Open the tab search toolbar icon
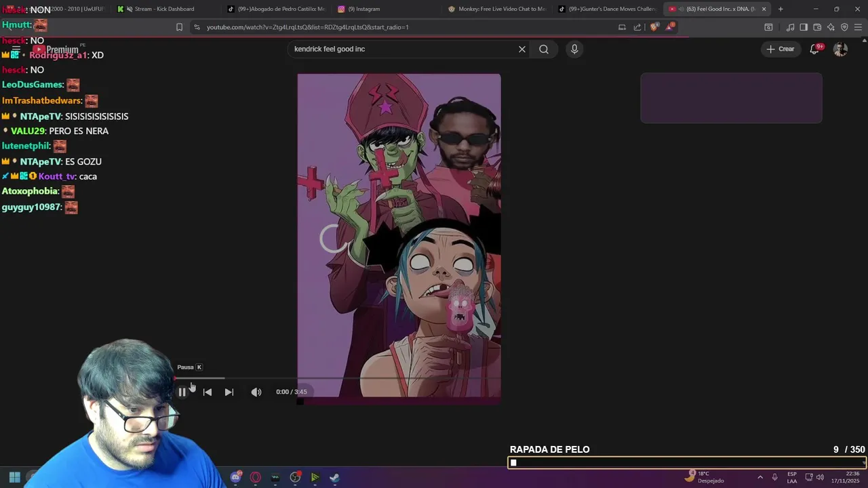 pos(768,27)
